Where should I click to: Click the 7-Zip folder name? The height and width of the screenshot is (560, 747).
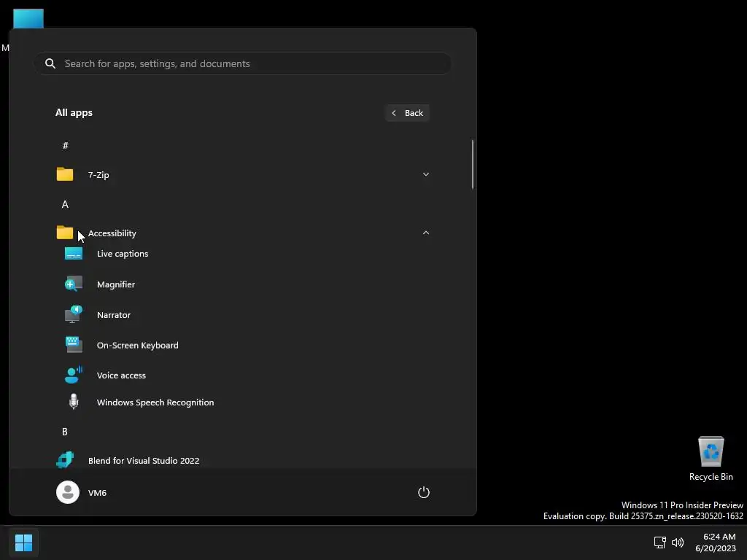point(98,175)
